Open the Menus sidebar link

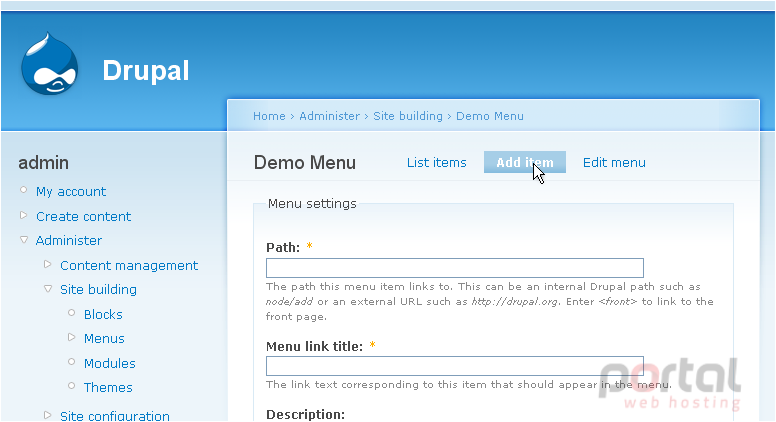pyautogui.click(x=104, y=339)
